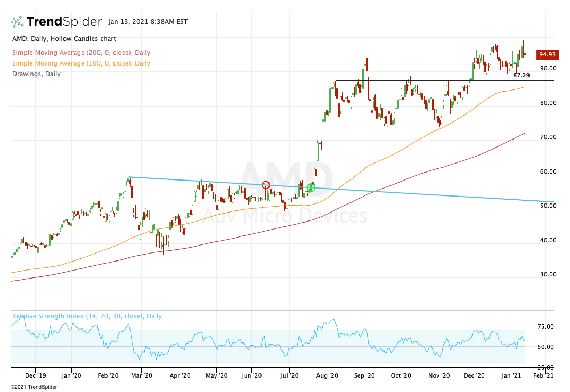
Task: Select the Simple Moving Average 200 legend entry
Action: [81, 53]
